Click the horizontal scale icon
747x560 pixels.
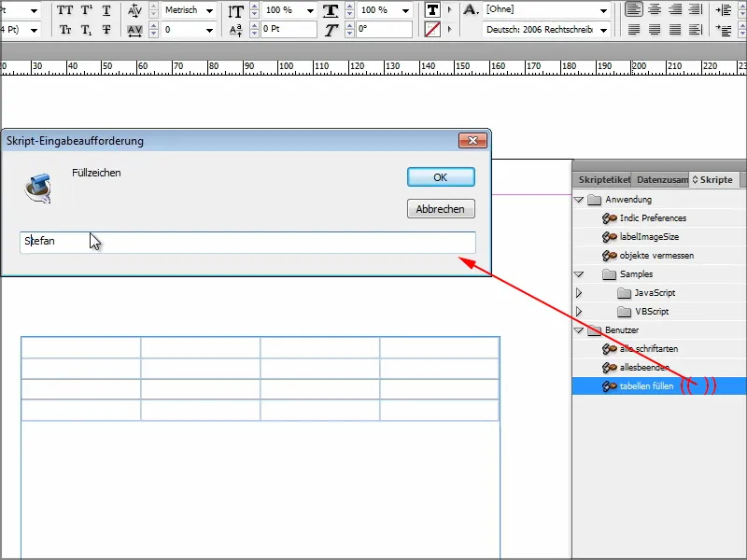tap(331, 10)
